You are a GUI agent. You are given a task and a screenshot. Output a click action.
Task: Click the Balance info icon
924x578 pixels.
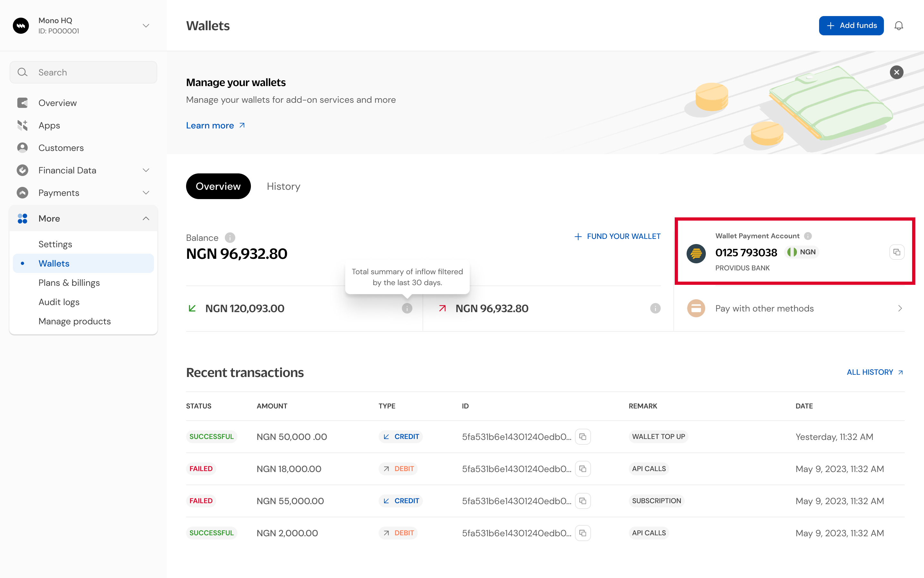230,238
